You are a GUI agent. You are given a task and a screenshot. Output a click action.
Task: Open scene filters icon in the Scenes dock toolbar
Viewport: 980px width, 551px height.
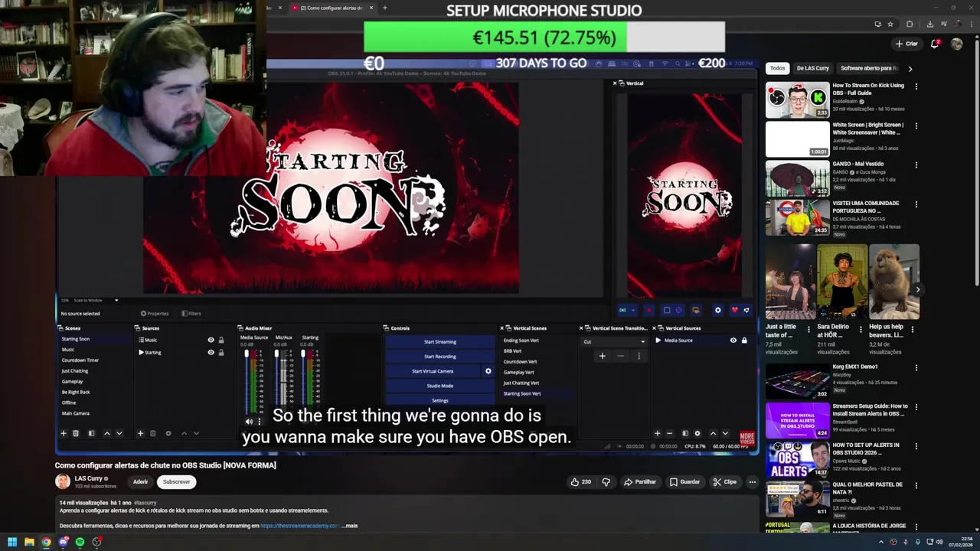click(91, 433)
